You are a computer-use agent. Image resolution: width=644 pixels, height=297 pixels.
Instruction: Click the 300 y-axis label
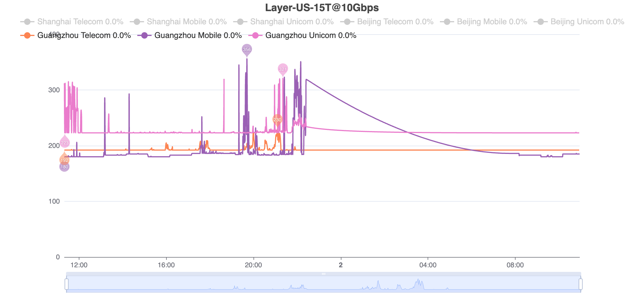[x=54, y=90]
